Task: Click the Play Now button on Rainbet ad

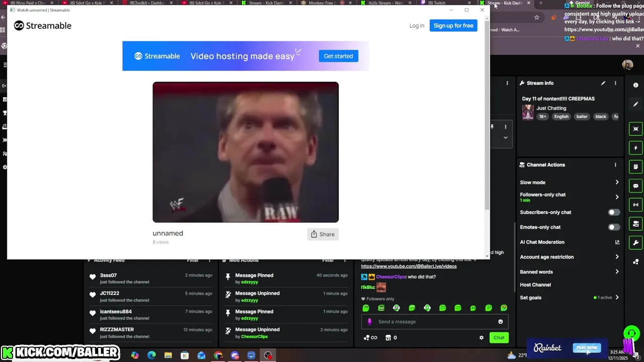Action: point(587,348)
